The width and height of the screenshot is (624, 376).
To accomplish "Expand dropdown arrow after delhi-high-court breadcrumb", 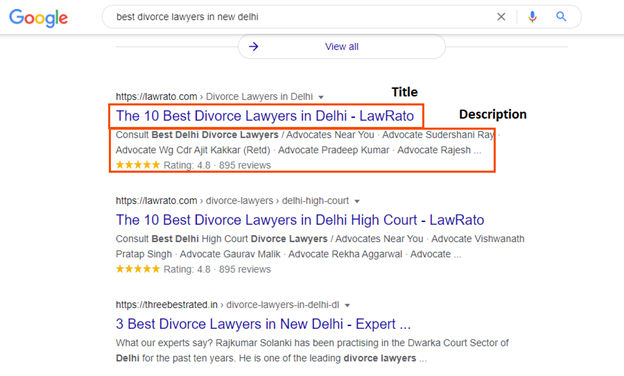I will [357, 201].
